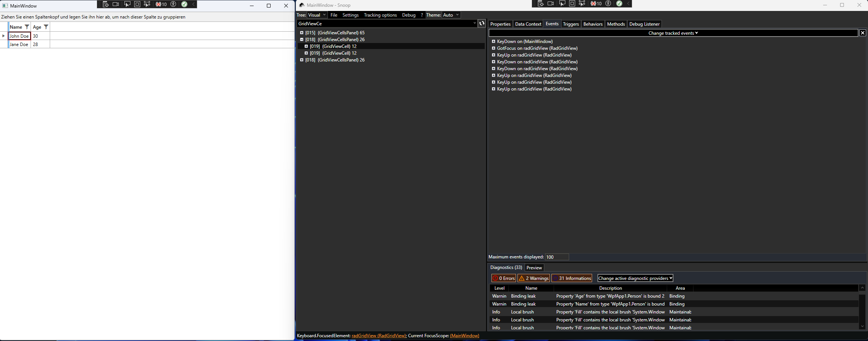Screen dimensions: 868x341
Task: Click green Hot Reload checkmark in MainWindow toolbar
Action: click(184, 4)
